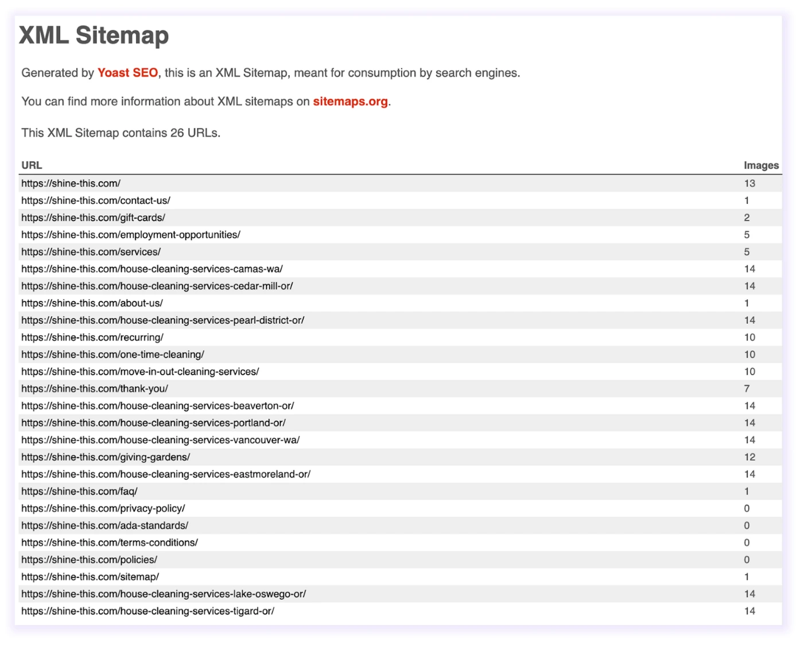Viewport: 812px width, 648px height.
Task: Open the thank-you page URL
Action: [94, 389]
